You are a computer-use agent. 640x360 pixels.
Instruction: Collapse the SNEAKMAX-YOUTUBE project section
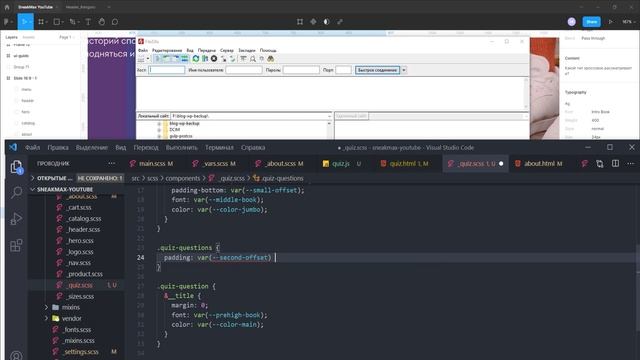(33, 189)
